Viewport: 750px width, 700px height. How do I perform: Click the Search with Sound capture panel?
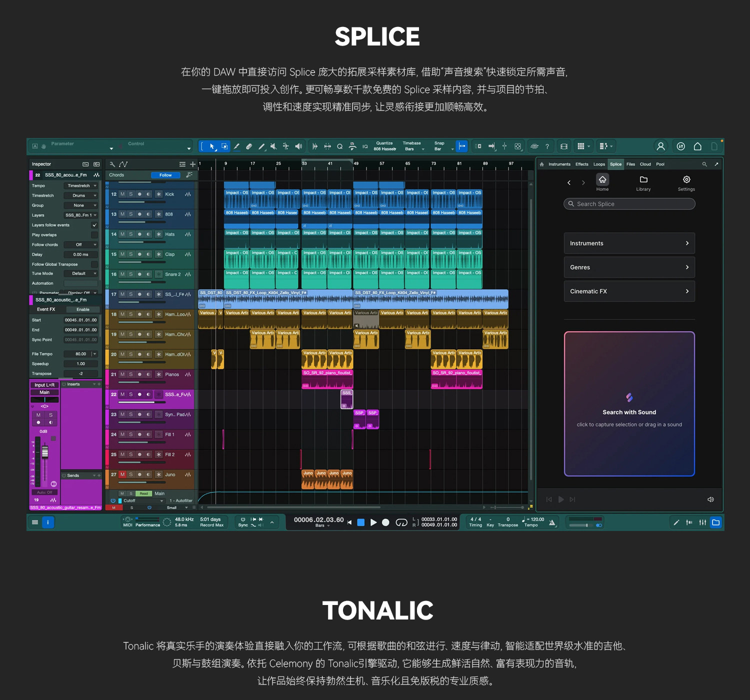click(629, 404)
